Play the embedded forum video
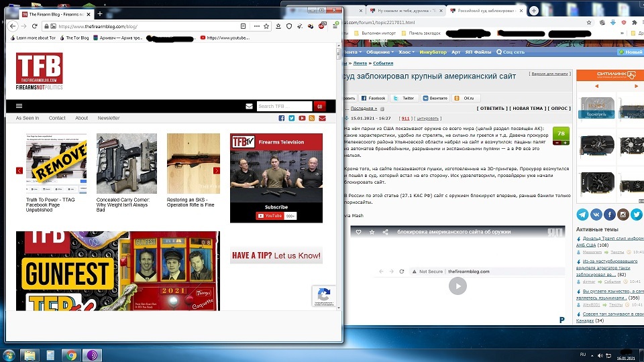 (x=458, y=286)
